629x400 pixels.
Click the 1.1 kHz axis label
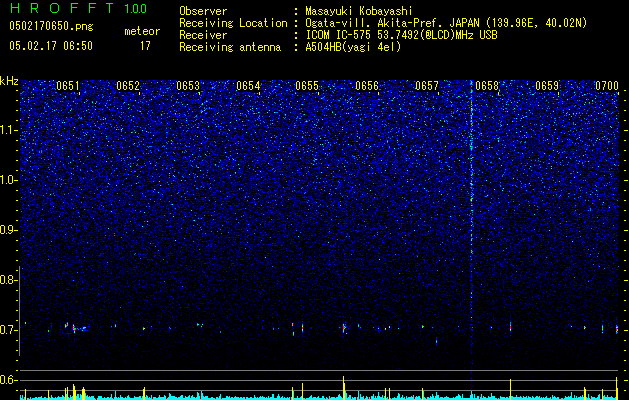pos(7,130)
